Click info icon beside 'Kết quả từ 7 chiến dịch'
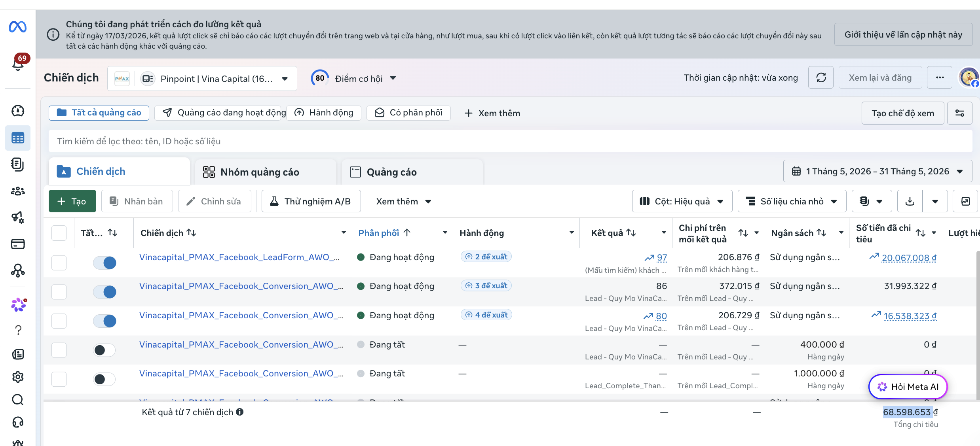The width and height of the screenshot is (980, 446). (240, 412)
